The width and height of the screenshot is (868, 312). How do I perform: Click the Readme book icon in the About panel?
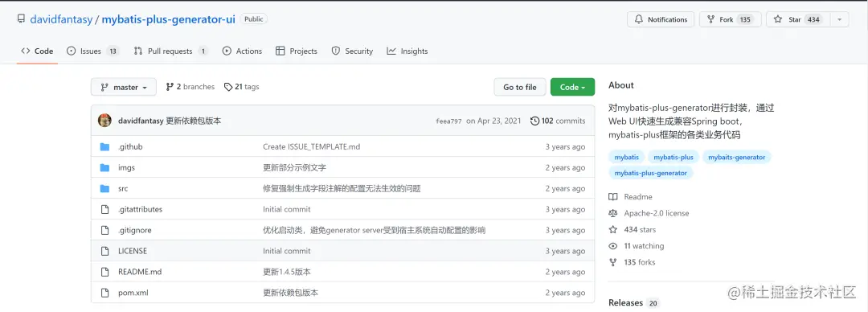coord(612,197)
